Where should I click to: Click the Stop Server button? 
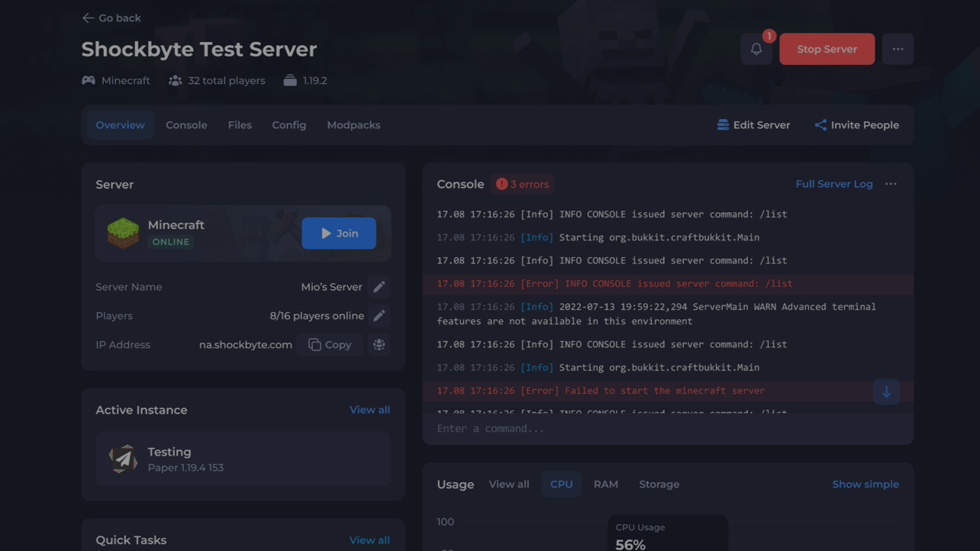pos(827,49)
